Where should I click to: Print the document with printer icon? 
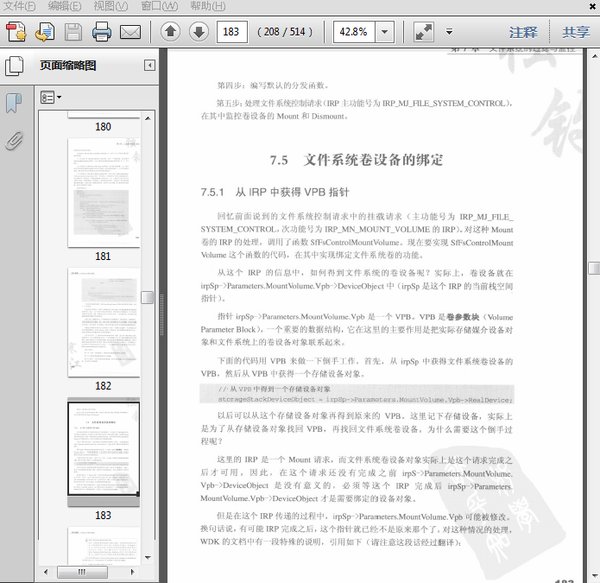pyautogui.click(x=102, y=32)
